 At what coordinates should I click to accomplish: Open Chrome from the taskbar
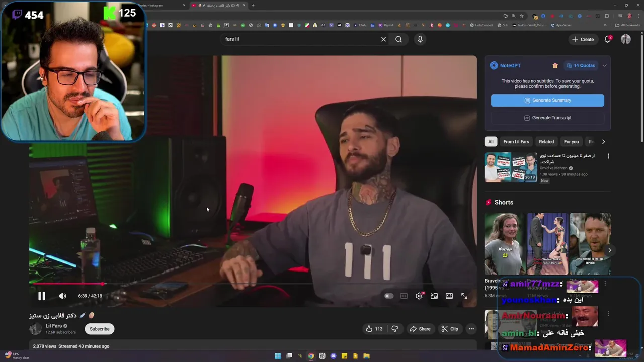click(x=311, y=356)
